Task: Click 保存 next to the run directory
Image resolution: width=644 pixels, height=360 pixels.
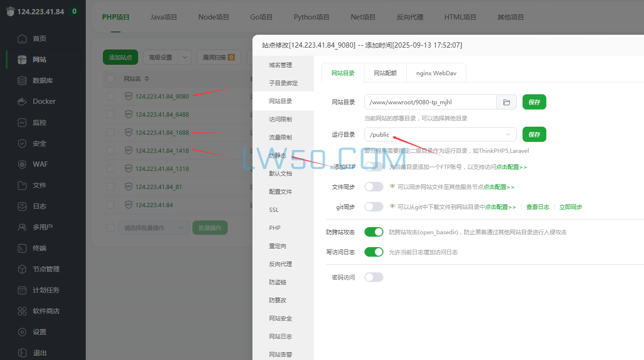Action: (x=534, y=134)
